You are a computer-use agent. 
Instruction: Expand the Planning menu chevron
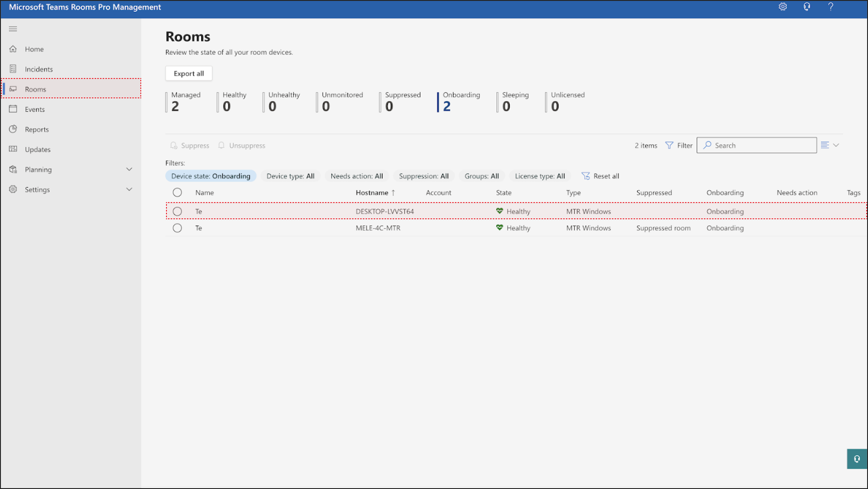129,170
